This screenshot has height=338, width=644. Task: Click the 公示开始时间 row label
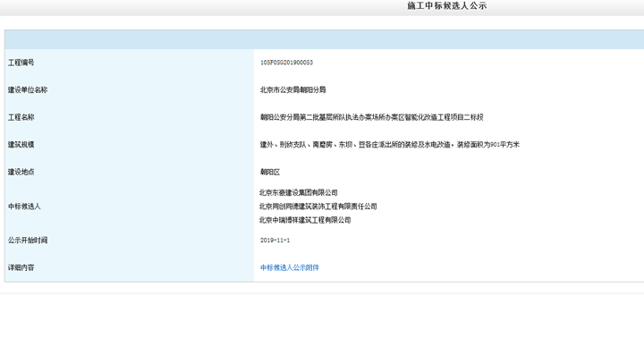28,241
